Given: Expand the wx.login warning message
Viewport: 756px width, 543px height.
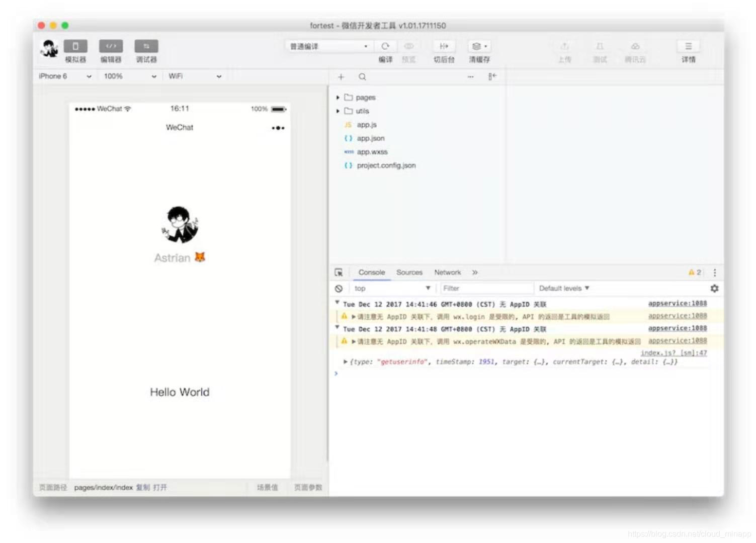Looking at the screenshot, I should (x=354, y=317).
